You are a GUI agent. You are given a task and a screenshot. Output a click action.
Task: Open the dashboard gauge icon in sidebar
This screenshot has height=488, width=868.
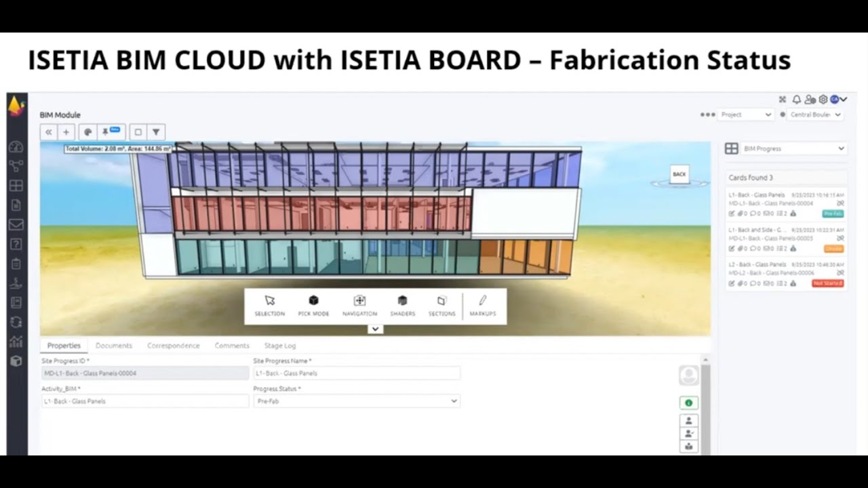click(16, 146)
